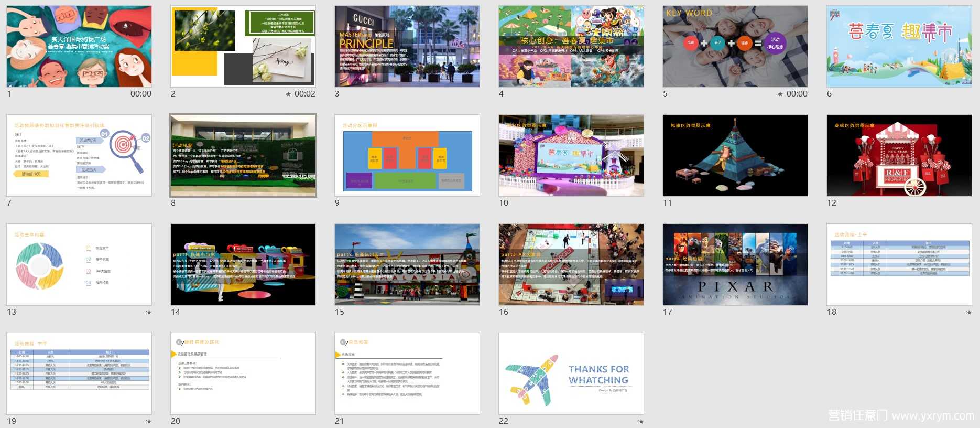Click the slide number "1" label

pyautogui.click(x=9, y=94)
